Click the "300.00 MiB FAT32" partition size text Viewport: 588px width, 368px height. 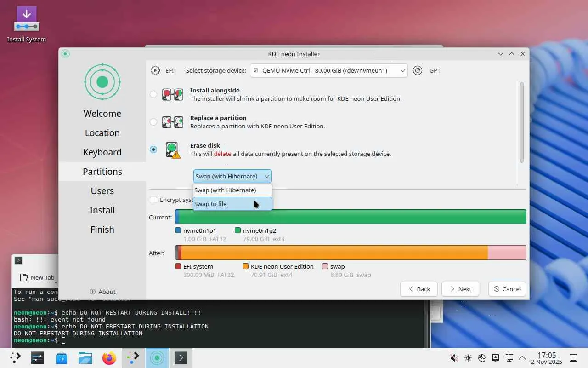click(x=209, y=275)
